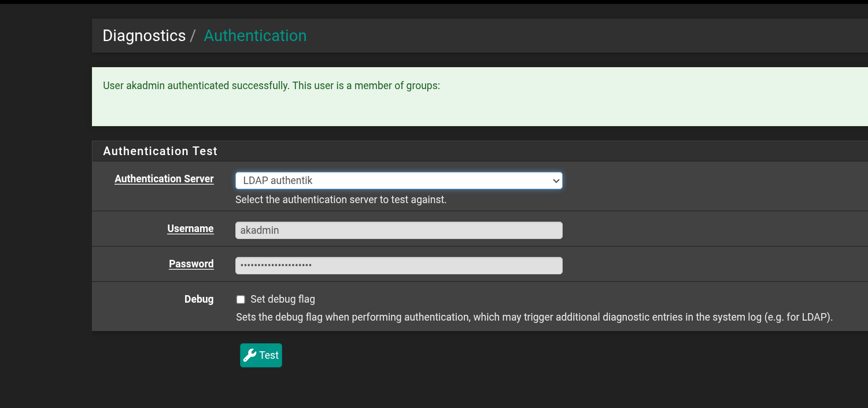Screen dimensions: 868x408
Task: Click the 'Set debug flag' label text
Action: [x=283, y=299]
